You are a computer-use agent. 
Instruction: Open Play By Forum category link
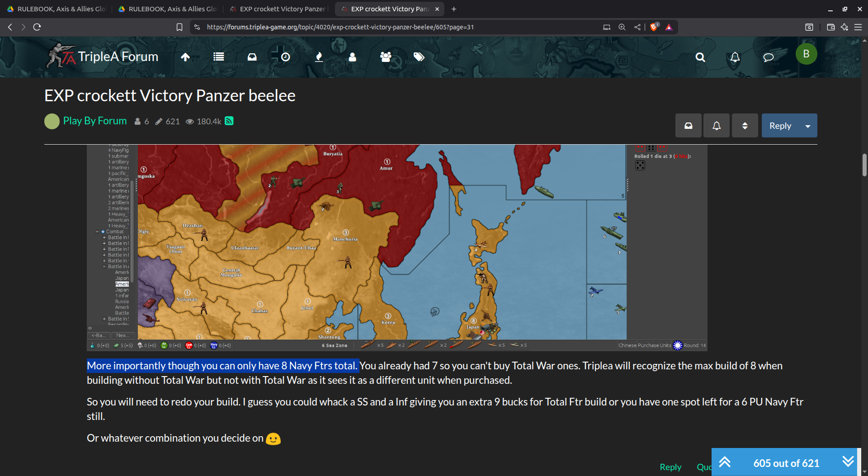click(x=95, y=121)
